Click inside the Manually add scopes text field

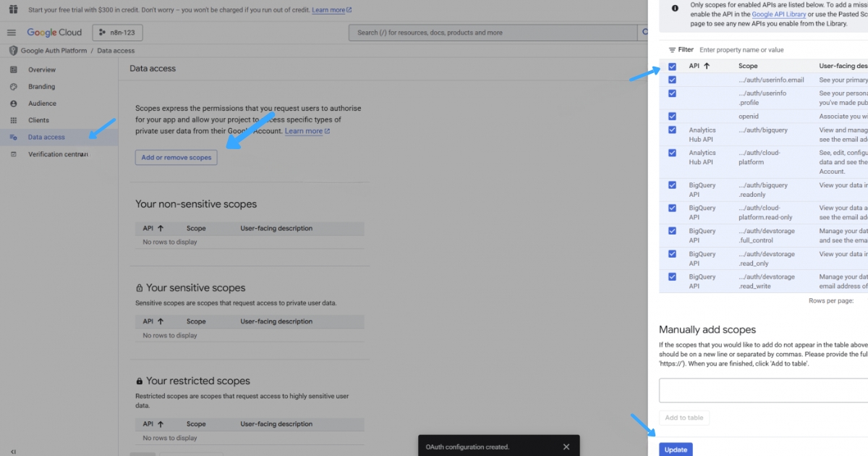763,390
